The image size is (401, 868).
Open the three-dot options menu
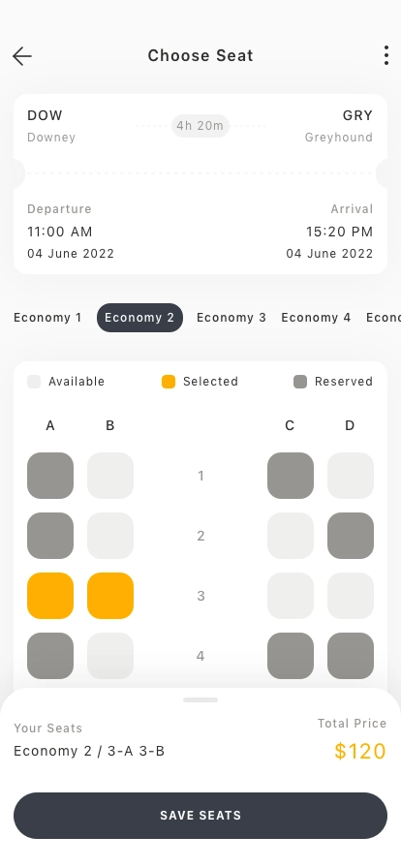point(386,55)
